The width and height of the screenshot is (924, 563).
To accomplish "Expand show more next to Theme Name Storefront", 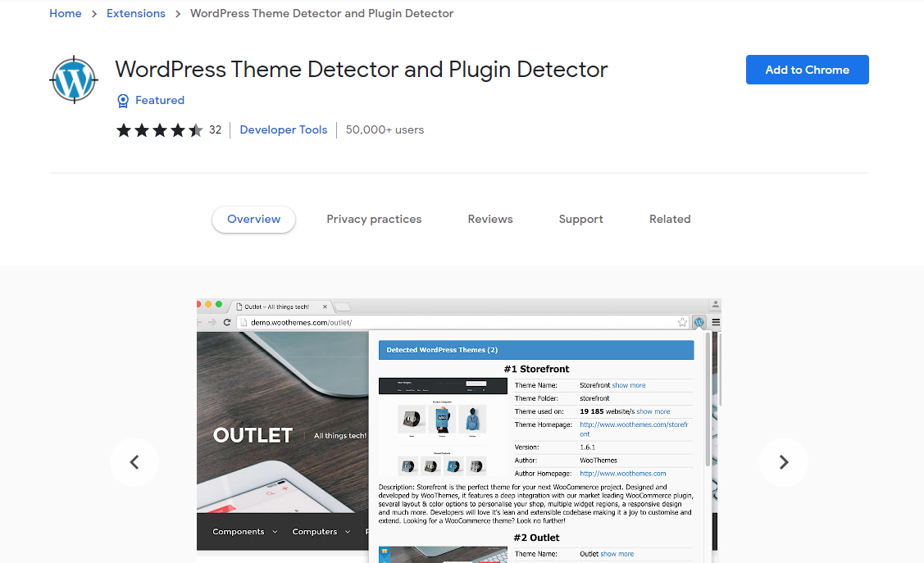I will [x=629, y=384].
